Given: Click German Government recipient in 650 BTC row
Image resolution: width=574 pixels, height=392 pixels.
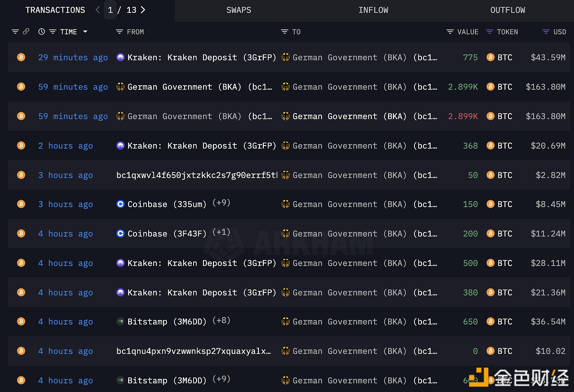Looking at the screenshot, I should pyautogui.click(x=365, y=322).
